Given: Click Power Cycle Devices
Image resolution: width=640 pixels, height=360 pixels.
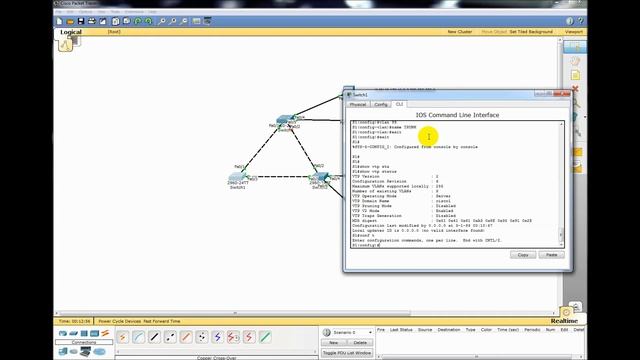Looking at the screenshot, I should [119, 321].
